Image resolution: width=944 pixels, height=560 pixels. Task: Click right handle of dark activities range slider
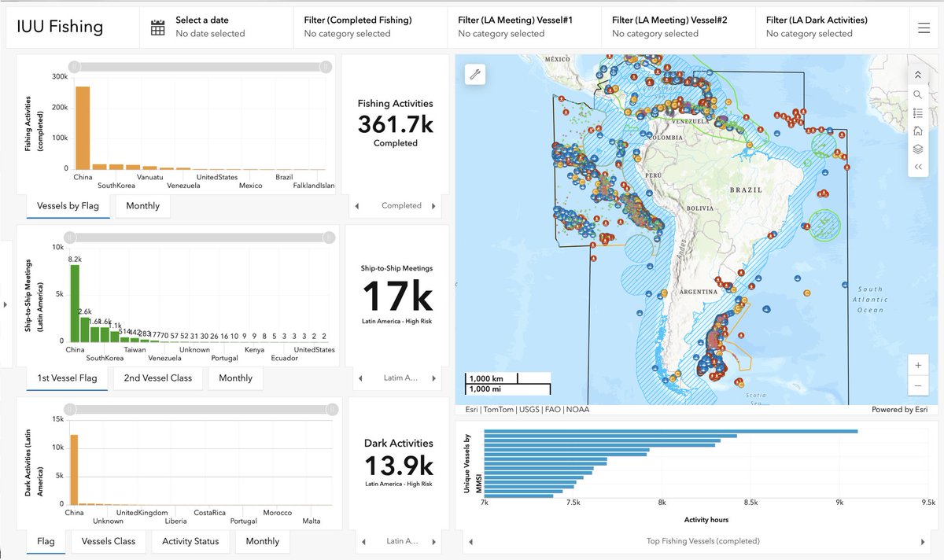coord(331,409)
